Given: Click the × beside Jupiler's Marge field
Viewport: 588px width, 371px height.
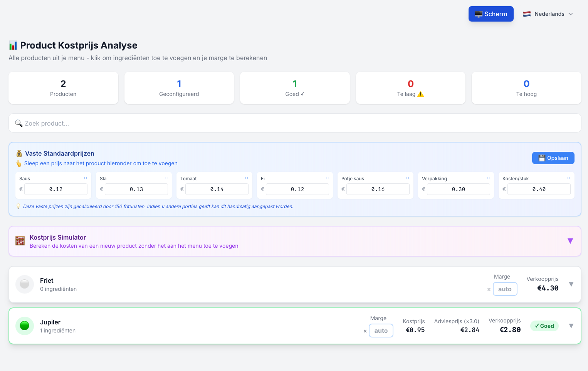Looking at the screenshot, I should tap(365, 331).
